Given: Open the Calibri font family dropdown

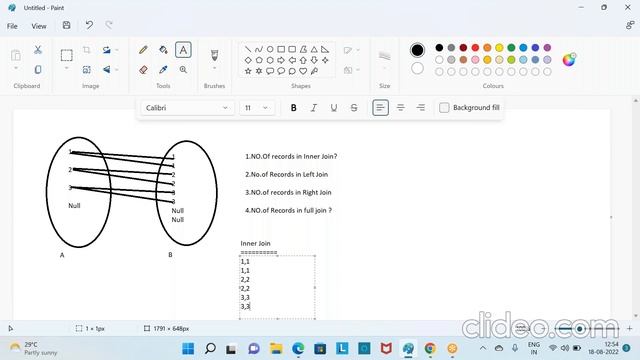Looking at the screenshot, I should point(188,108).
